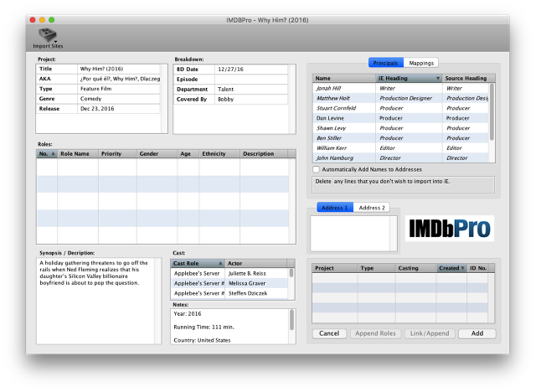The width and height of the screenshot is (536, 392).
Task: Click the BD Date value '12/27/16'
Action: tap(251, 70)
